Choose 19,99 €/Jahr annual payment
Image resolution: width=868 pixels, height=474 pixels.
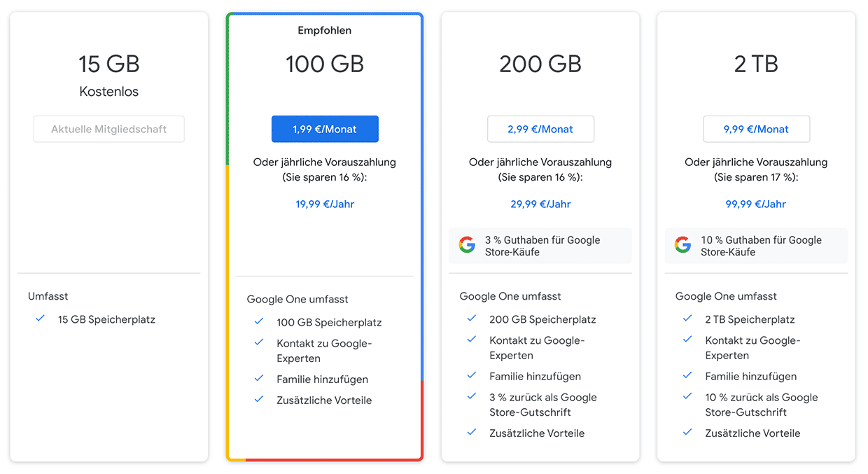pyautogui.click(x=325, y=204)
